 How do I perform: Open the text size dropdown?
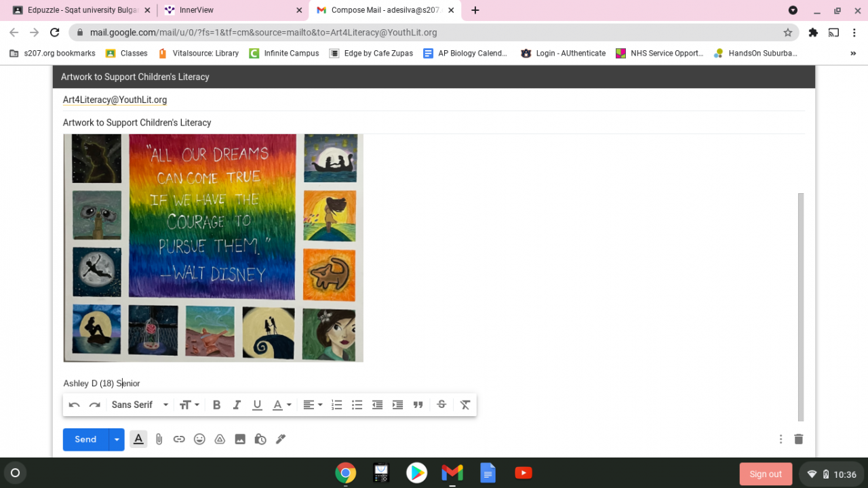tap(190, 405)
